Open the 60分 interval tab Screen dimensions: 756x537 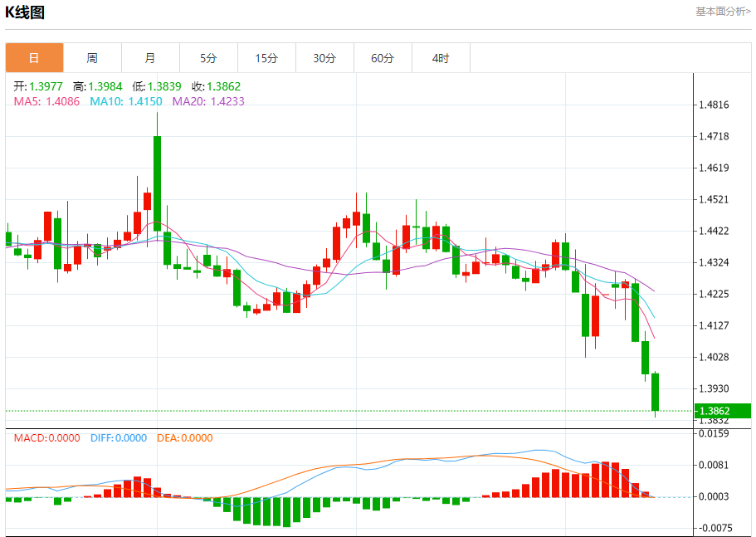click(383, 58)
